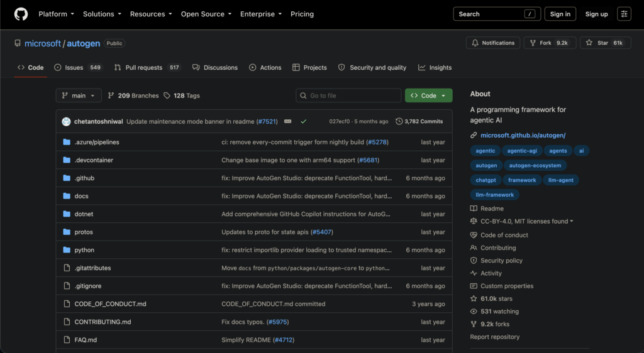Click the Sign up button
Screen dimensions: 644x353
[596, 14]
